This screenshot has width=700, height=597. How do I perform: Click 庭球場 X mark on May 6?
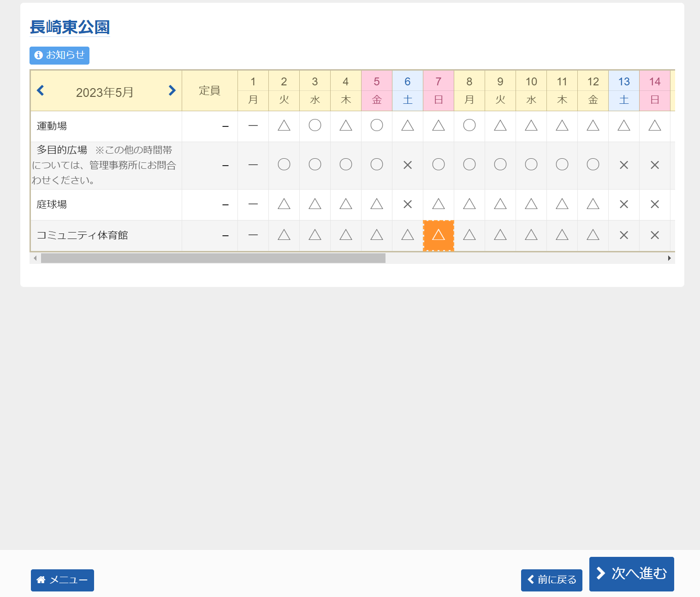tap(408, 204)
